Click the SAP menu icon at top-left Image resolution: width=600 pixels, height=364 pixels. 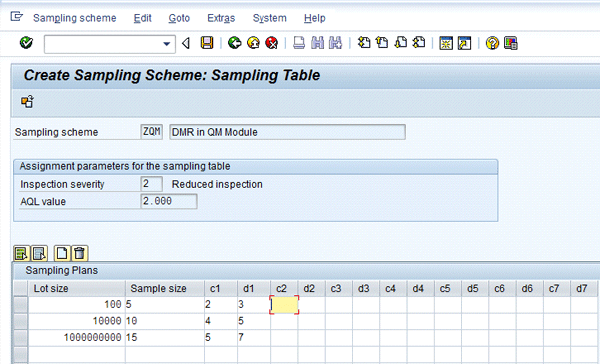pos(16,17)
